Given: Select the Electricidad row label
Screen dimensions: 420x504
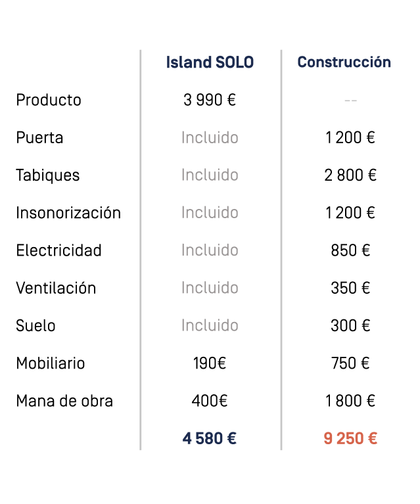Looking at the screenshot, I should 58,250.
